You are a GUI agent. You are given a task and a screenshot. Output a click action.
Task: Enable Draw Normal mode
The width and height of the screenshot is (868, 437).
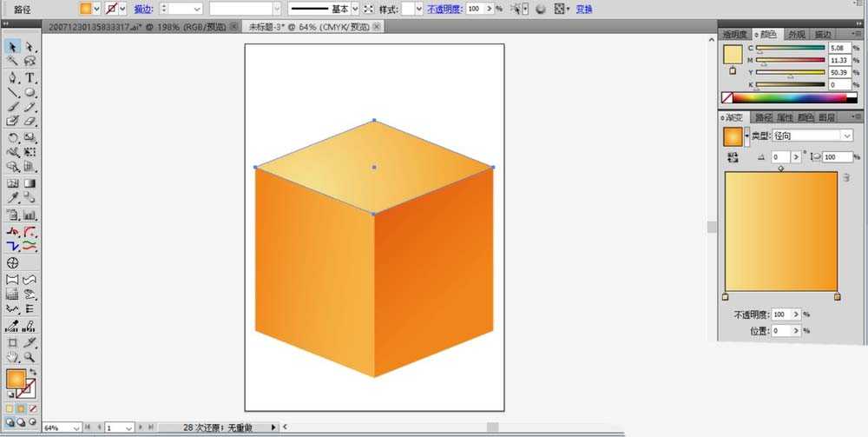10,422
